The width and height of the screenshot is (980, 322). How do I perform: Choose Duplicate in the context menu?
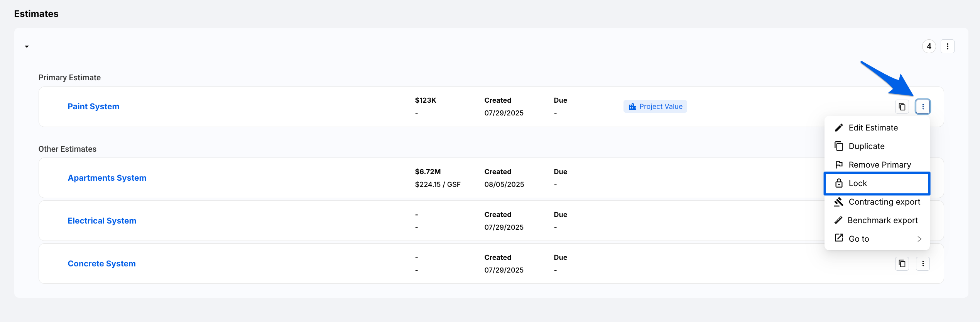point(866,146)
